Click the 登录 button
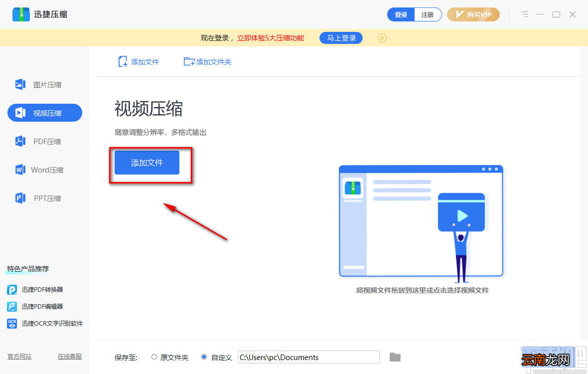Screen dimensions: 588x374 coord(401,14)
